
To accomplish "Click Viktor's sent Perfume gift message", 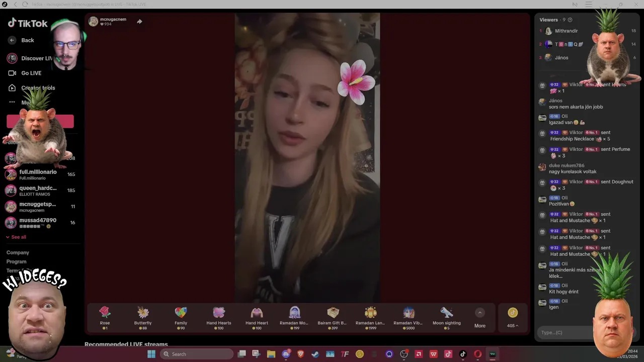I will pyautogui.click(x=584, y=152).
